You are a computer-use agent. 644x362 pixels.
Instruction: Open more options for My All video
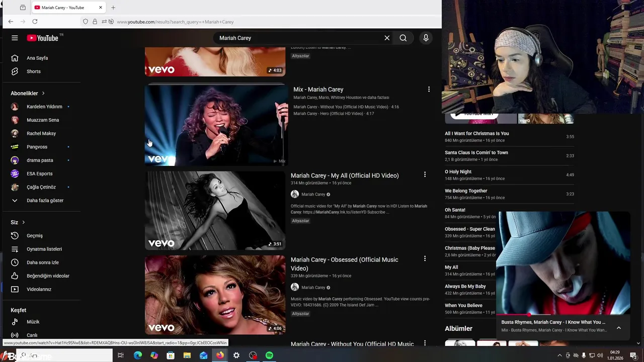click(425, 174)
